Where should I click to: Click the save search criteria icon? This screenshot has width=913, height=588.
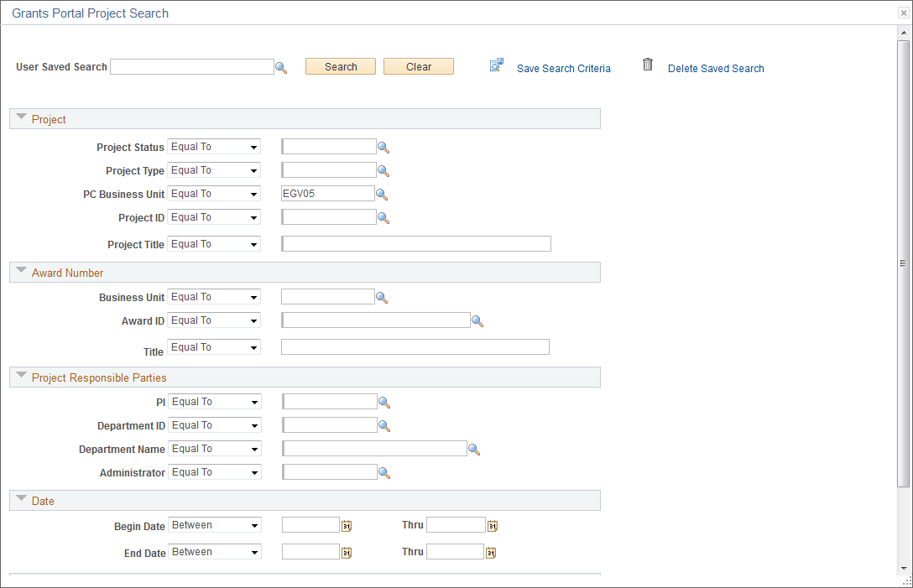pos(496,64)
